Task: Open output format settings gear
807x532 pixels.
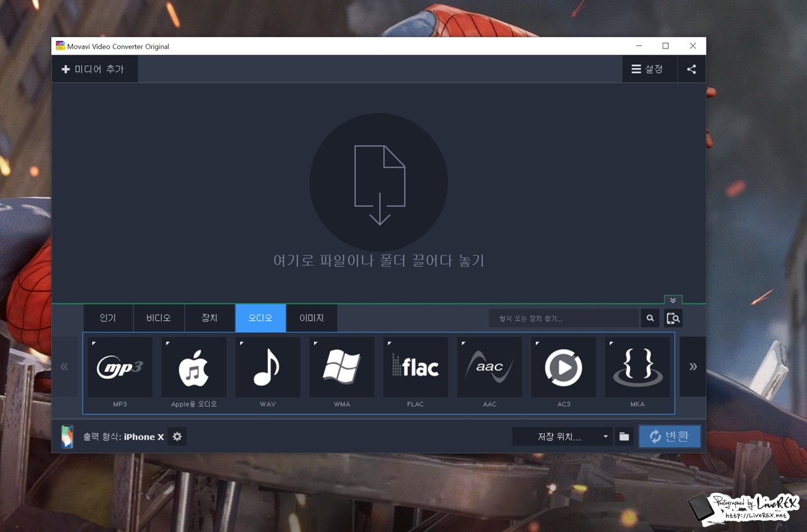Action: [x=177, y=437]
